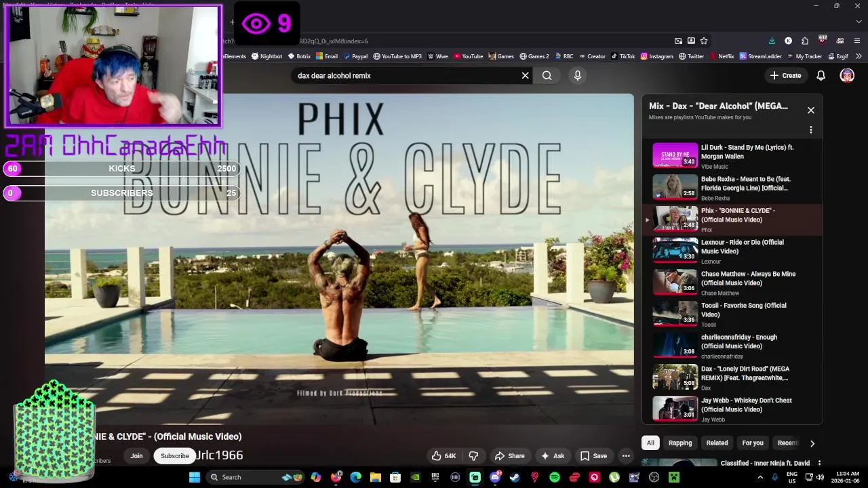Viewport: 868px width, 488px height.
Task: Click the Join channel button
Action: [x=136, y=455]
